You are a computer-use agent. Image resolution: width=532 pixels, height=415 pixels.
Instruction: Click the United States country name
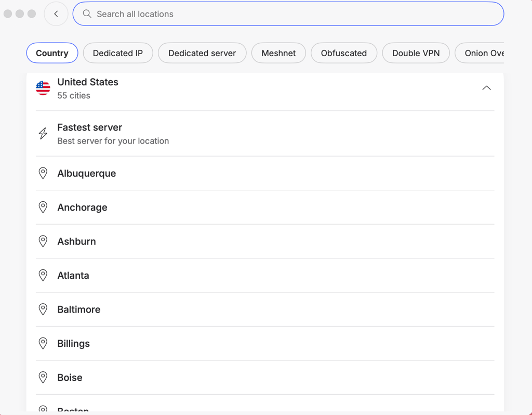coord(88,82)
